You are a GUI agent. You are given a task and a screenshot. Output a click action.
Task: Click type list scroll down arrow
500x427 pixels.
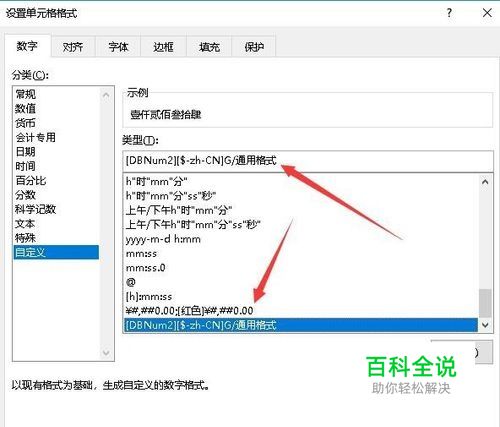click(x=485, y=325)
